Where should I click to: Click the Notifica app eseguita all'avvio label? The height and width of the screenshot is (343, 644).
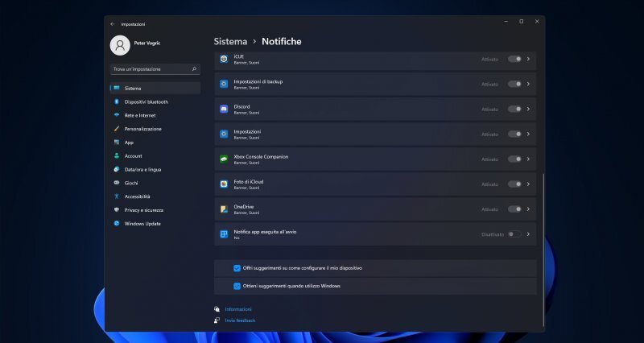tap(265, 232)
